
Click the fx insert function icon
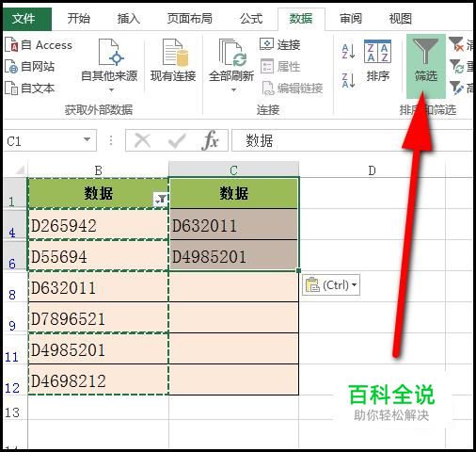[x=210, y=140]
